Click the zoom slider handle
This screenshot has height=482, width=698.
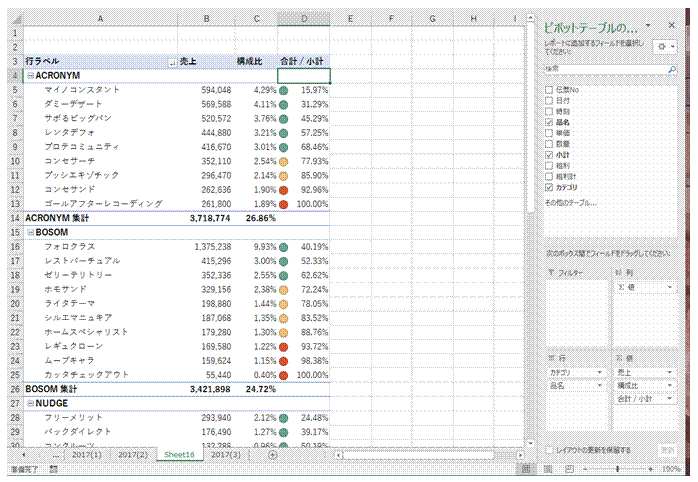(617, 469)
